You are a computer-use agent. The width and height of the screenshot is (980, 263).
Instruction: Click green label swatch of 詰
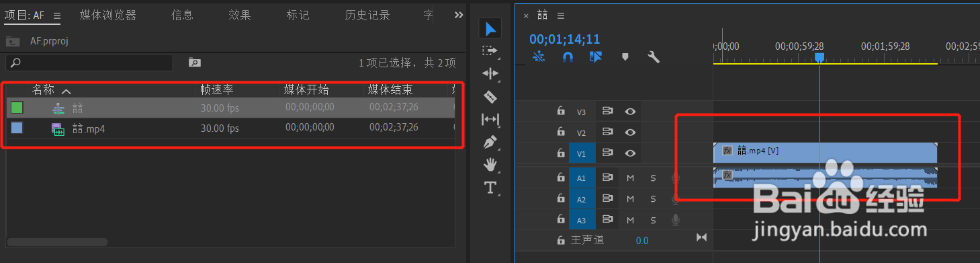17,107
